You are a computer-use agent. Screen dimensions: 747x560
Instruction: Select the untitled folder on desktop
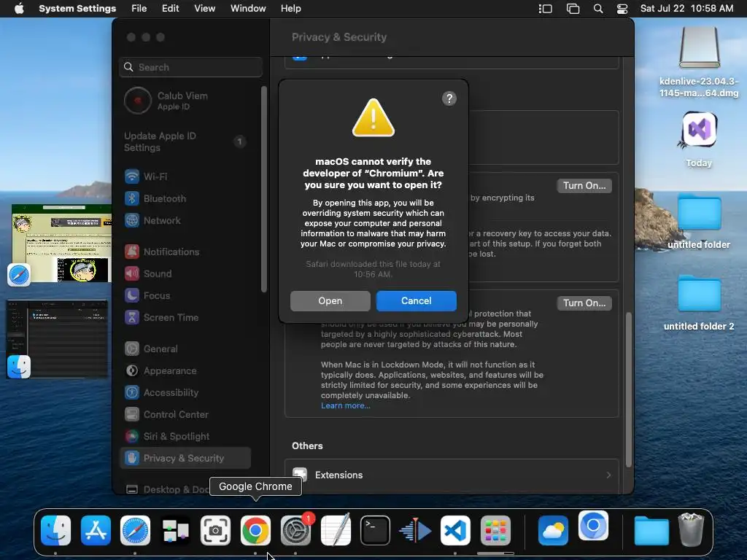699,222
